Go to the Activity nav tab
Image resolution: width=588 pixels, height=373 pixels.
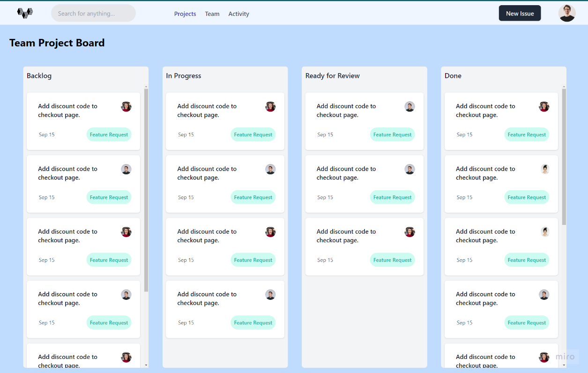pos(238,14)
